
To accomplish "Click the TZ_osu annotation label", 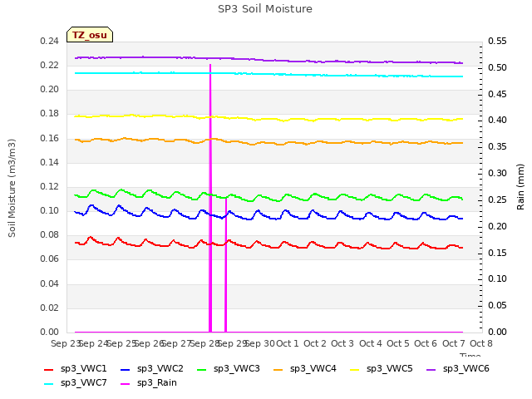I will coord(90,35).
